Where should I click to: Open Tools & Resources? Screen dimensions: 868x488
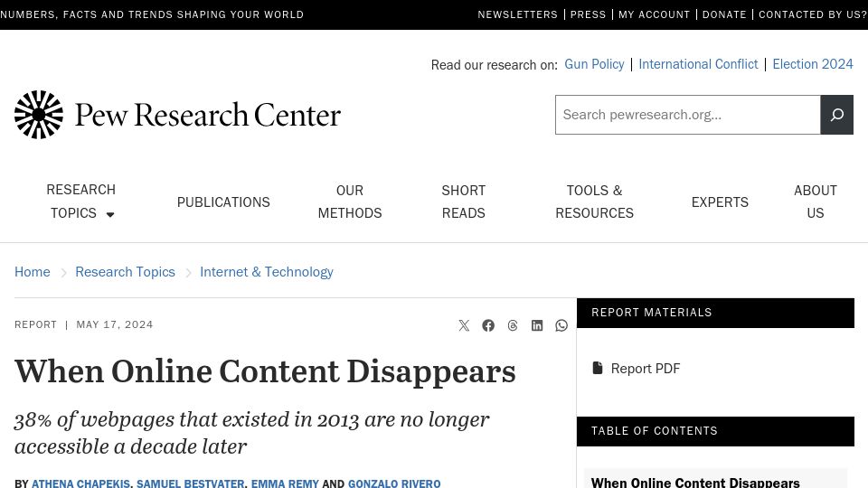595,202
